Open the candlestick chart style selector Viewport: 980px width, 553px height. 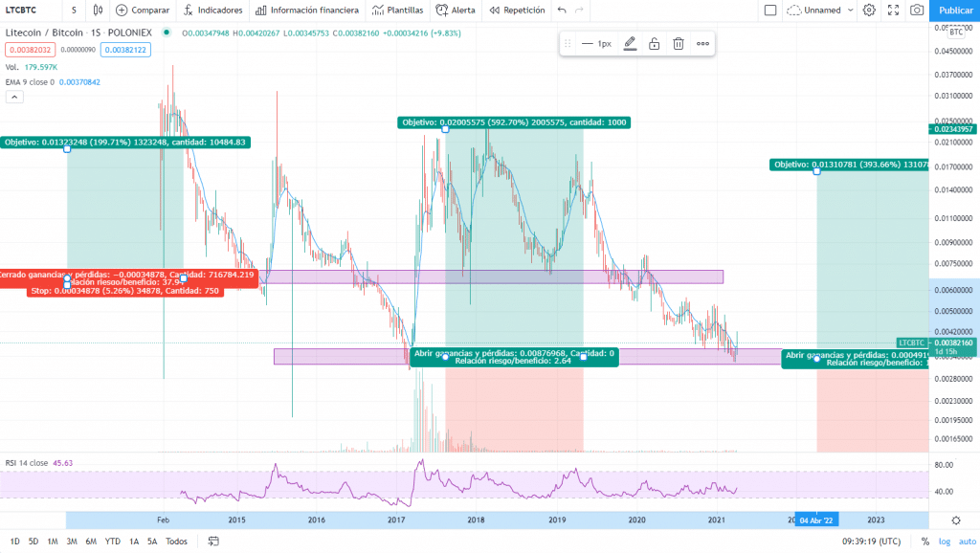[x=99, y=10]
